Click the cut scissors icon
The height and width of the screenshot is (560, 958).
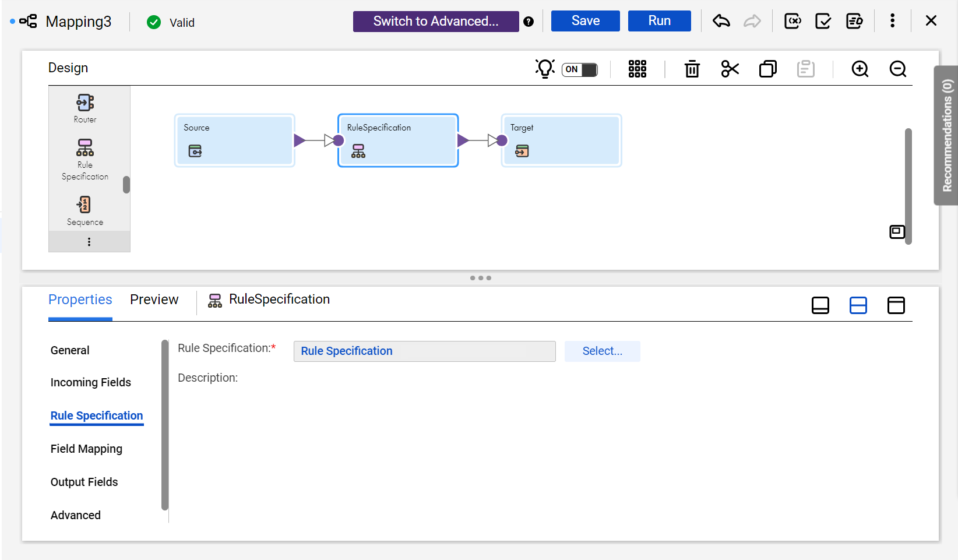click(730, 69)
